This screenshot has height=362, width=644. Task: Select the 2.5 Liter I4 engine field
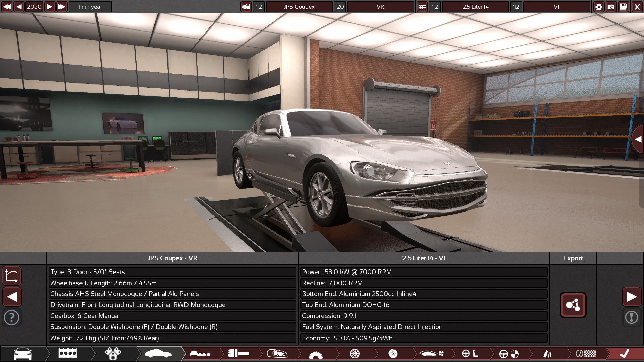click(x=475, y=7)
